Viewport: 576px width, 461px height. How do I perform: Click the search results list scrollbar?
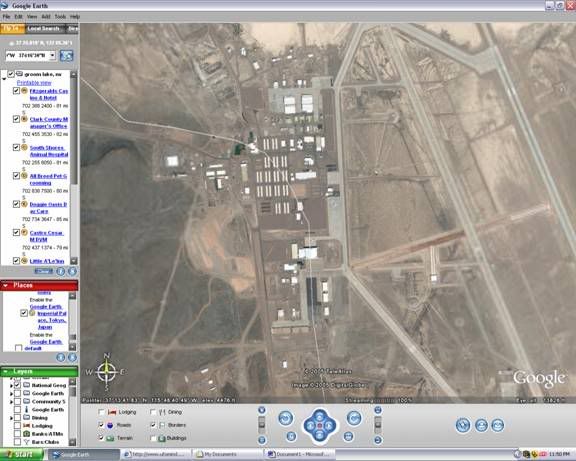coord(74,168)
